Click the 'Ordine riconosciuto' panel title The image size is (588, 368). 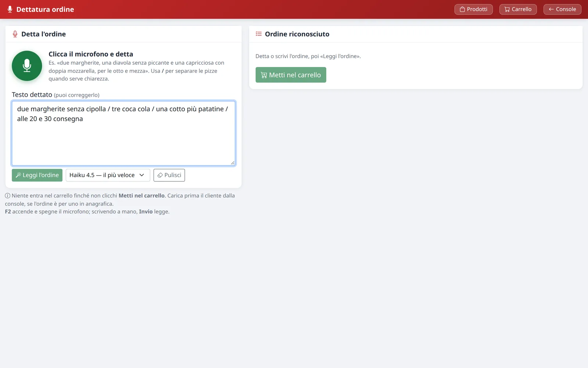297,34
